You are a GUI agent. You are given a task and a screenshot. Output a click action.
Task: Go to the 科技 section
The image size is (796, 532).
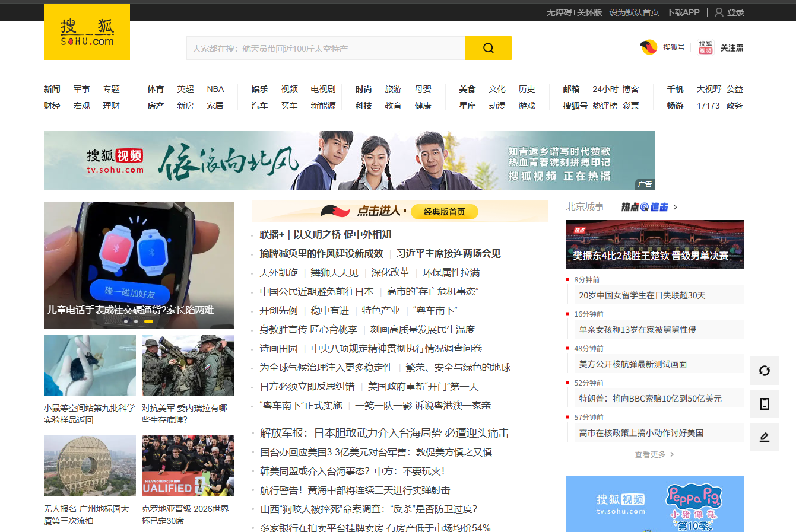pyautogui.click(x=363, y=106)
